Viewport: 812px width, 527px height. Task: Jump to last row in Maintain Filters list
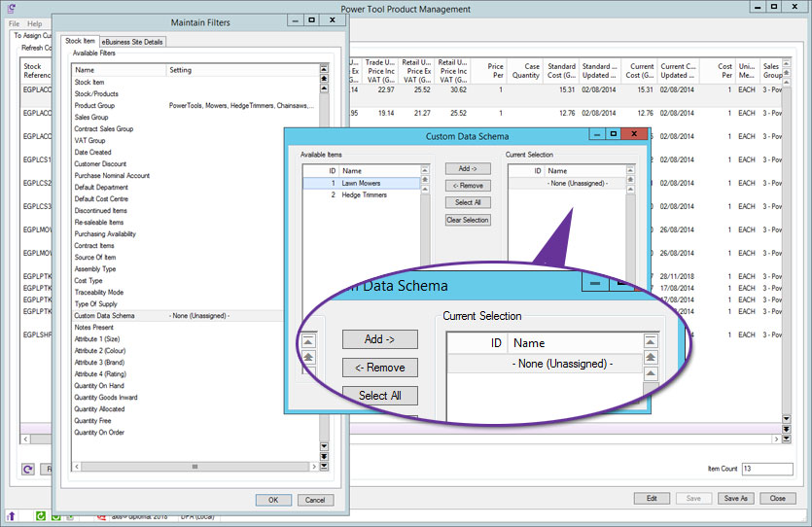[x=324, y=466]
